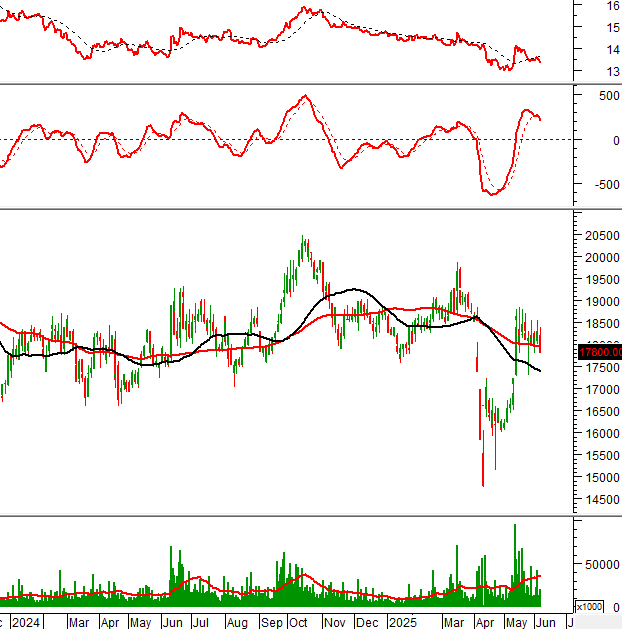Click the Nov month label on time axis

pyautogui.click(x=335, y=622)
